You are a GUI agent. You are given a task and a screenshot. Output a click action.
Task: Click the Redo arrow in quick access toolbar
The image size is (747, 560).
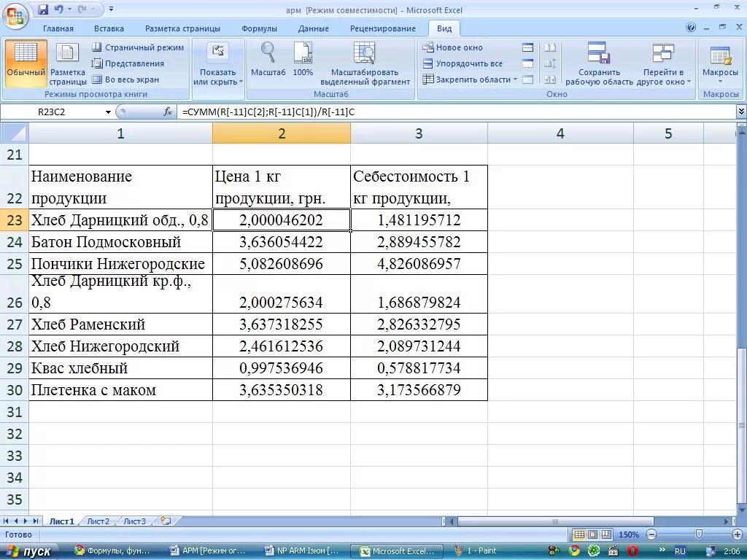(82, 9)
